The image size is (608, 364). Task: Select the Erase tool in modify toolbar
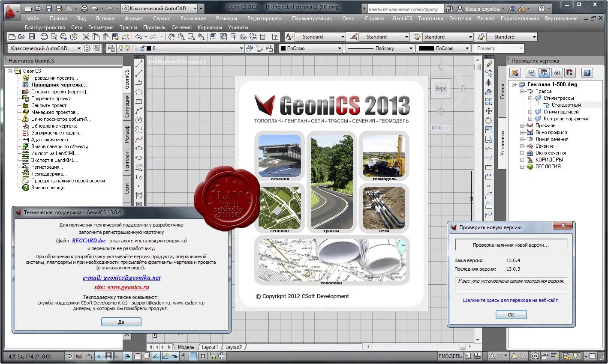(489, 64)
